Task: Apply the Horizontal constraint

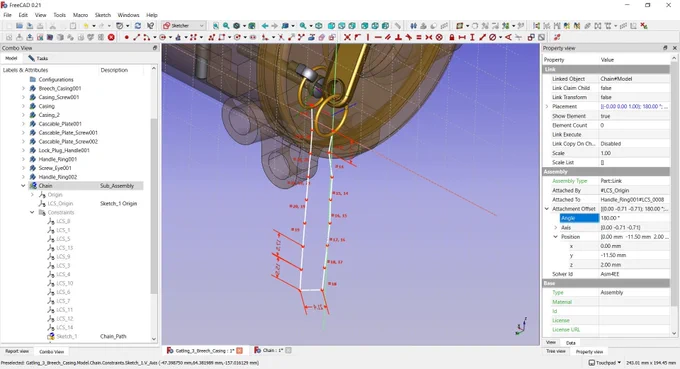Action: [x=378, y=37]
